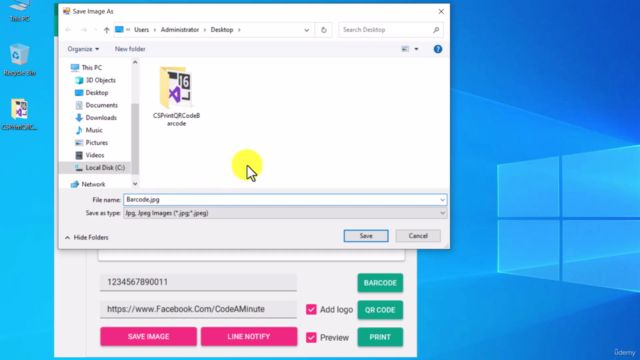
Task: Click the SAVE IMAGE button
Action: coord(148,337)
